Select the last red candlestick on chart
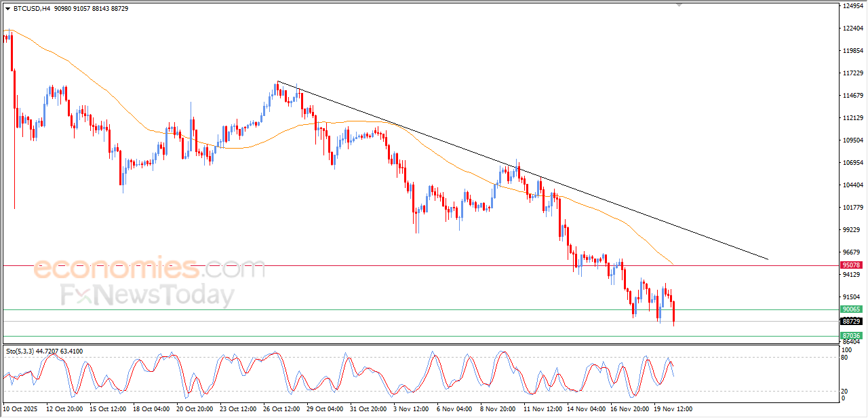Image resolution: width=868 pixels, height=418 pixels. (x=674, y=312)
